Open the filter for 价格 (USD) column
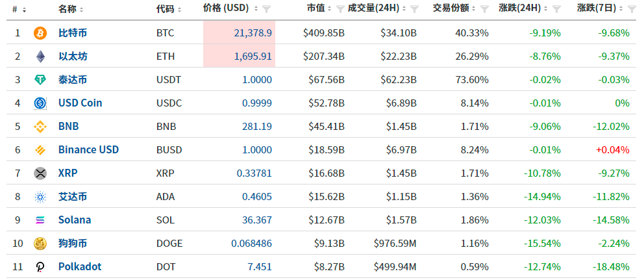 pos(267,8)
